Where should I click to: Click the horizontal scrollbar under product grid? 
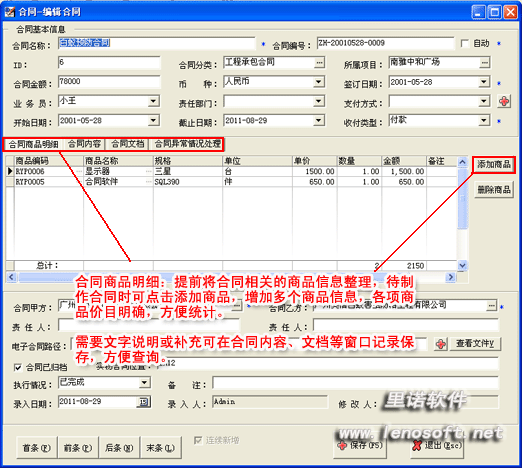coord(231,277)
